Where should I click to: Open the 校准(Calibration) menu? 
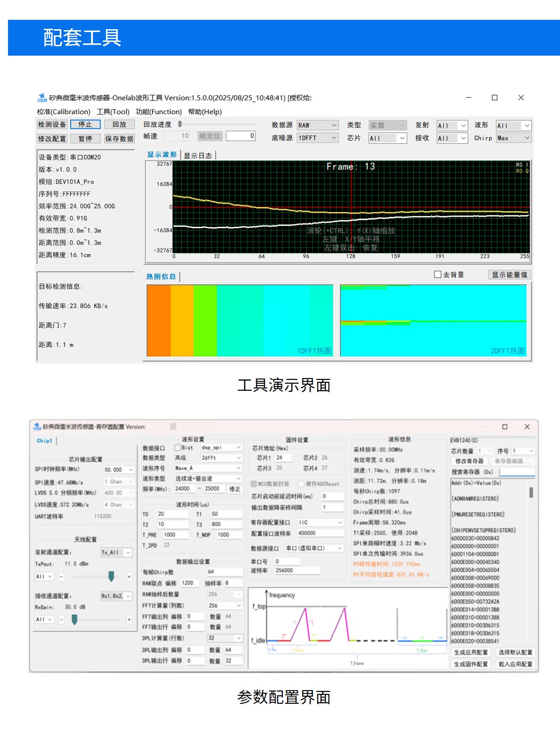click(x=64, y=112)
